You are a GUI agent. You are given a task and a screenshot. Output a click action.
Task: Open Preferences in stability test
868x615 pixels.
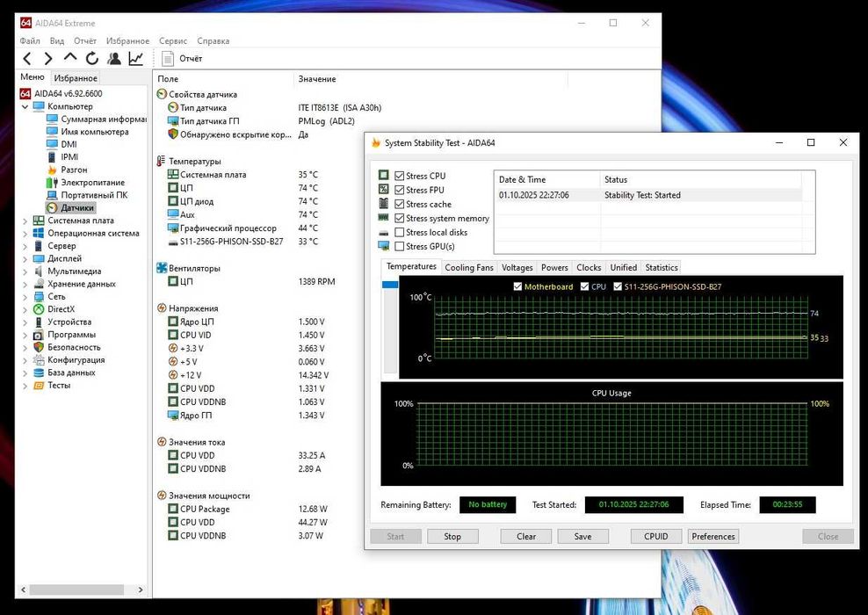(713, 537)
